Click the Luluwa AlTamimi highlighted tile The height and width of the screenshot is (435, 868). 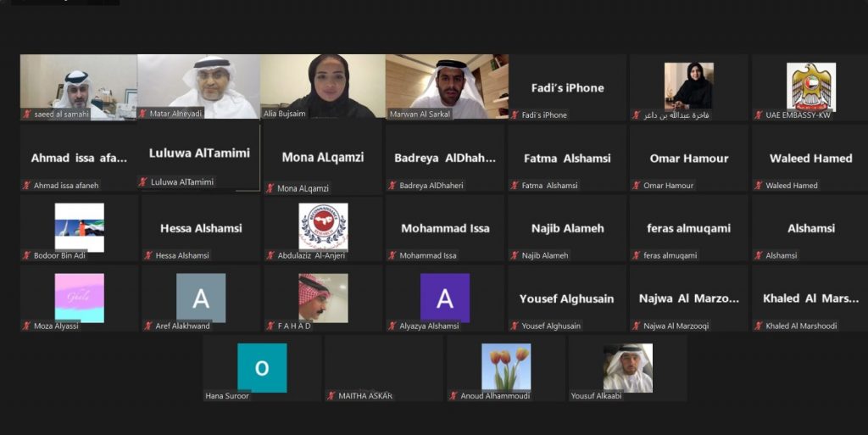point(198,157)
